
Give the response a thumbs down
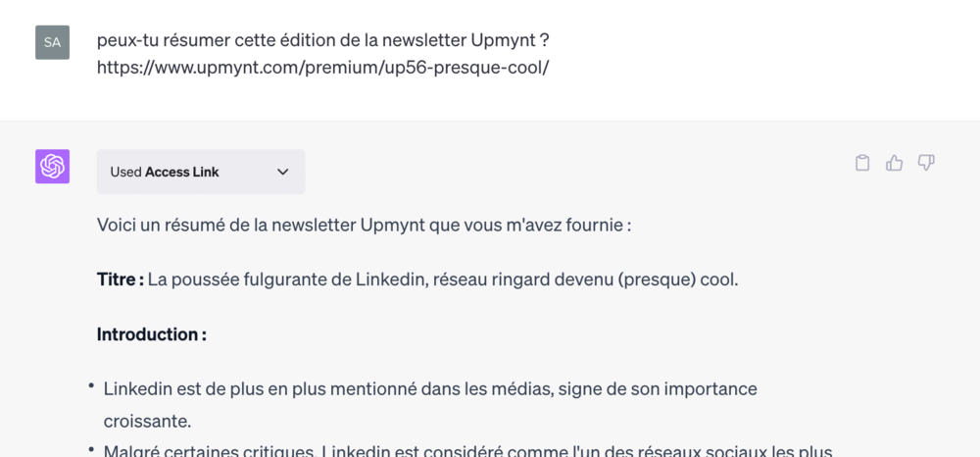[926, 163]
